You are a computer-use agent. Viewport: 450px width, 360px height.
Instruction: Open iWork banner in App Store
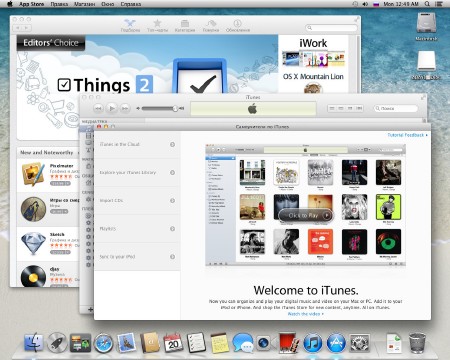coord(313,53)
